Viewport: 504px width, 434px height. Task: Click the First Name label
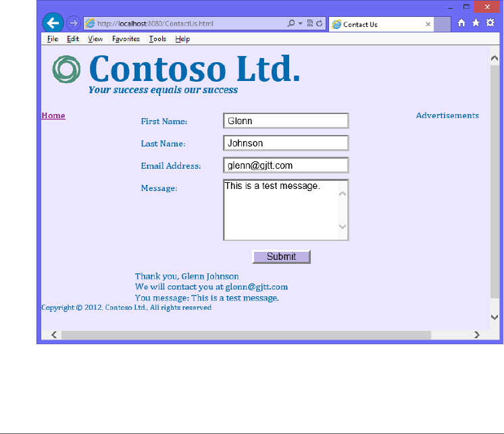pos(164,121)
